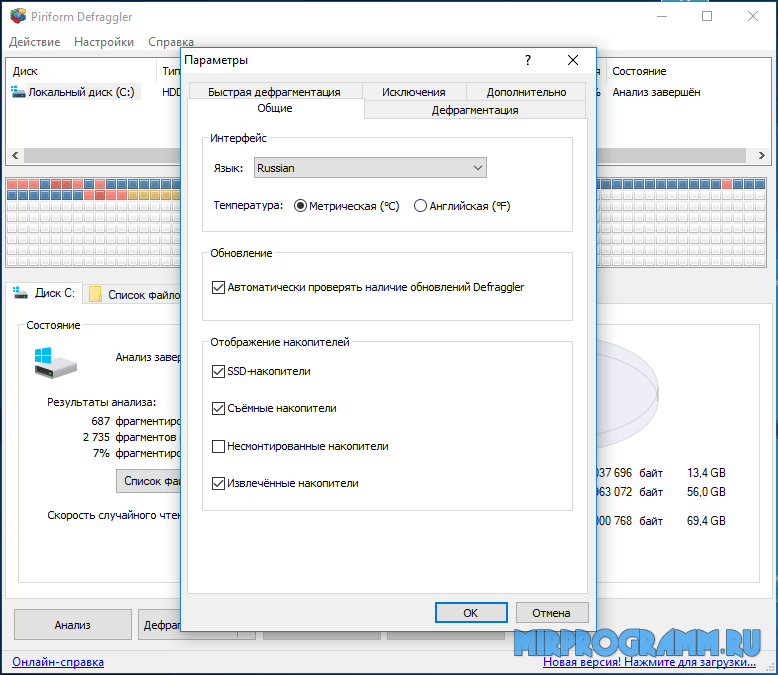Toggle Съёмные накопители checkbox

(274, 408)
